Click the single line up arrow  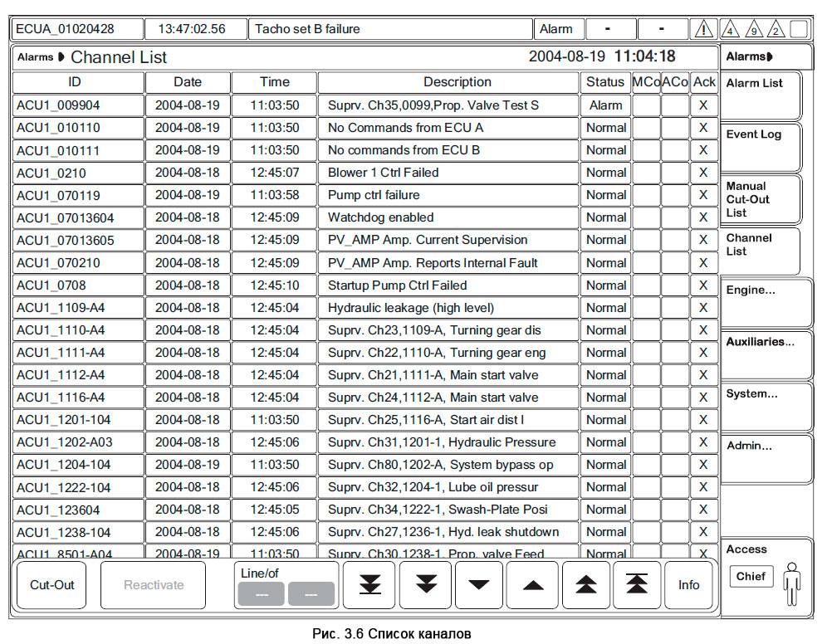(x=533, y=585)
